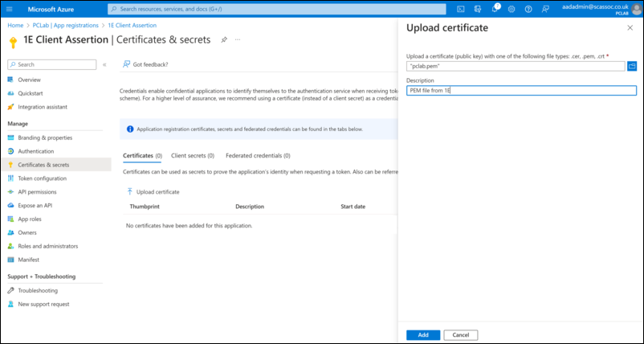
Task: Switch to the Client secrets tab
Action: coord(193,155)
